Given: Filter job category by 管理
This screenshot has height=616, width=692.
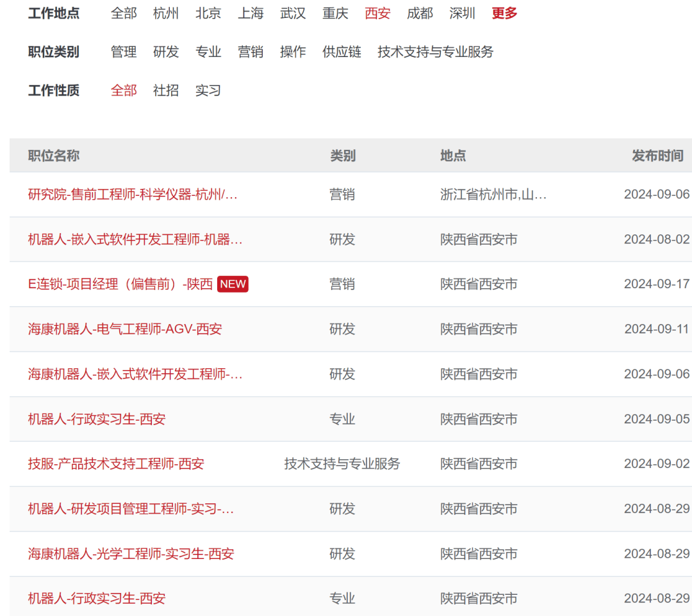Looking at the screenshot, I should (x=124, y=52).
